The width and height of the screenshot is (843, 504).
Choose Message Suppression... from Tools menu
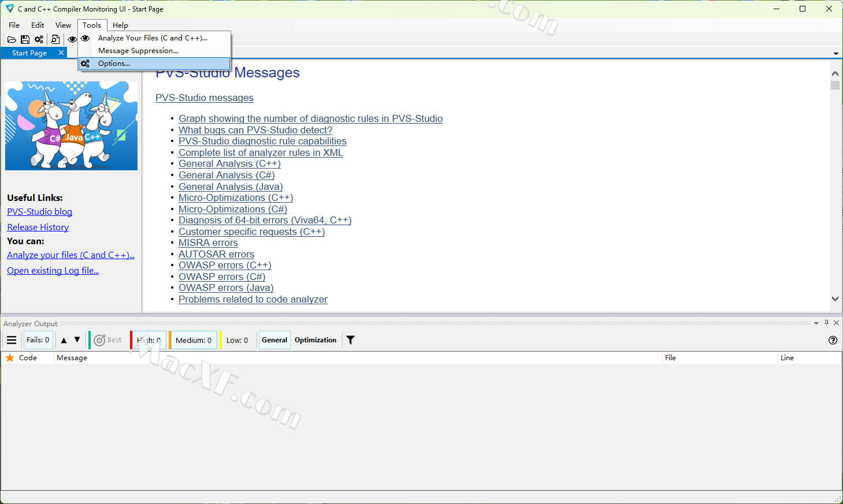coord(138,51)
